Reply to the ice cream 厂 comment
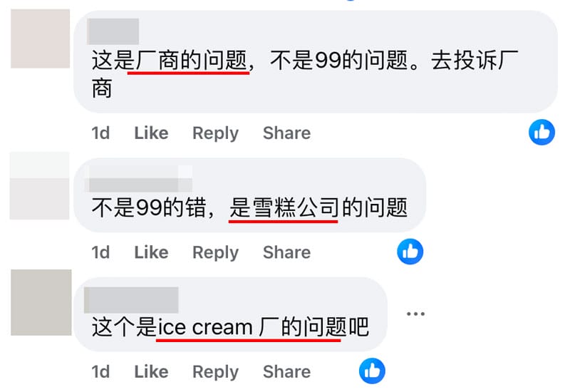 [x=215, y=372]
